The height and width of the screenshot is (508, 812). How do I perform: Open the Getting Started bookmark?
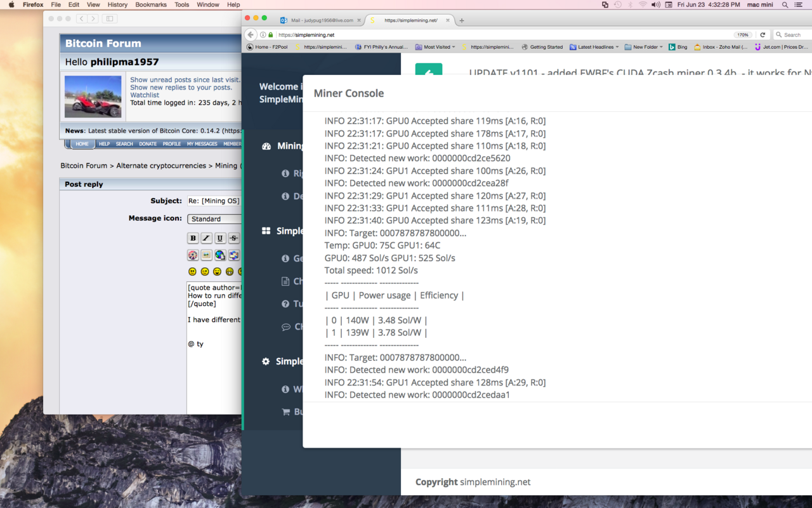coord(542,47)
